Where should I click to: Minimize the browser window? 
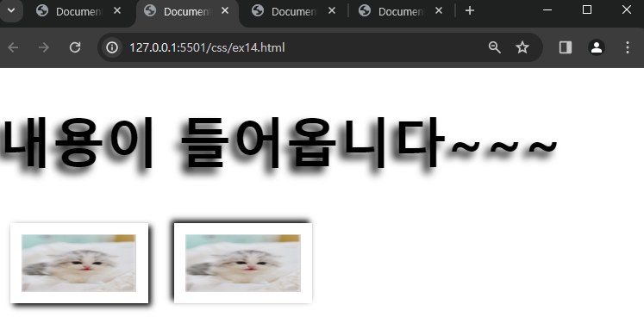(x=547, y=9)
